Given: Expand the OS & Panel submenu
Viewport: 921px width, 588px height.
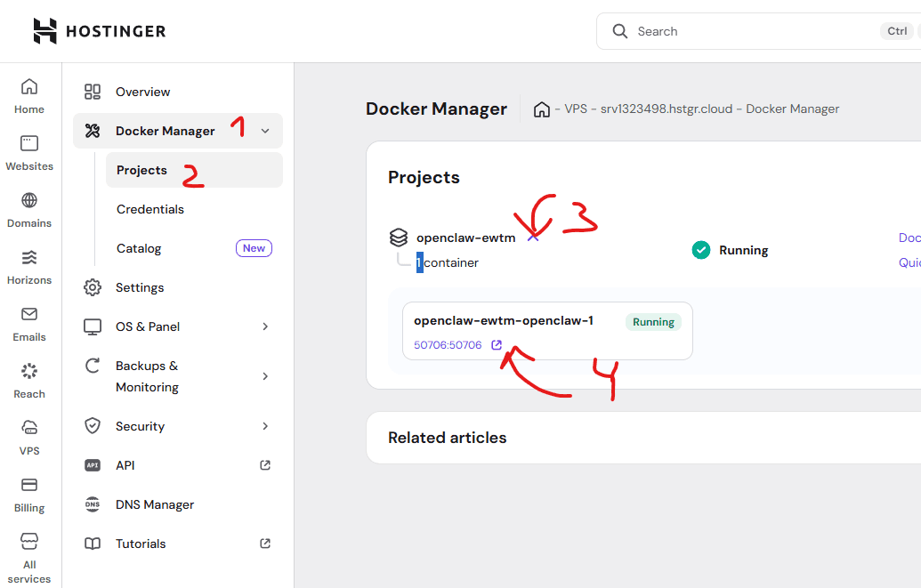Looking at the screenshot, I should point(265,326).
